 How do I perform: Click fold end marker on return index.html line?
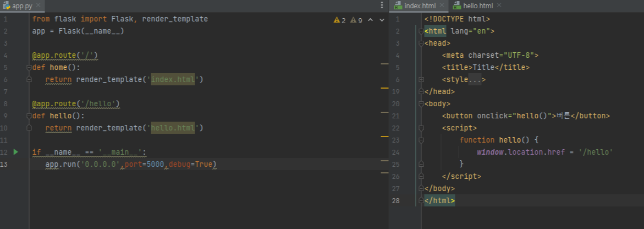[29, 79]
